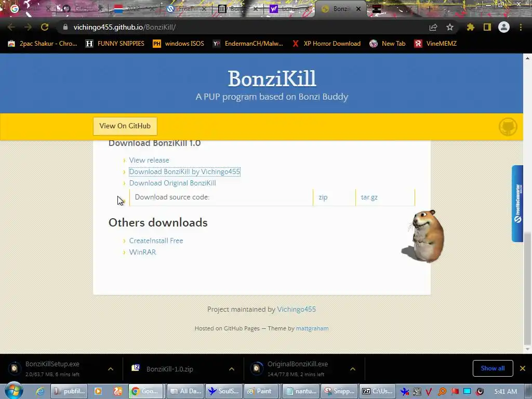The width and height of the screenshot is (532, 399).
Task: Switch to the Yahoo search tab
Action: click(288, 9)
